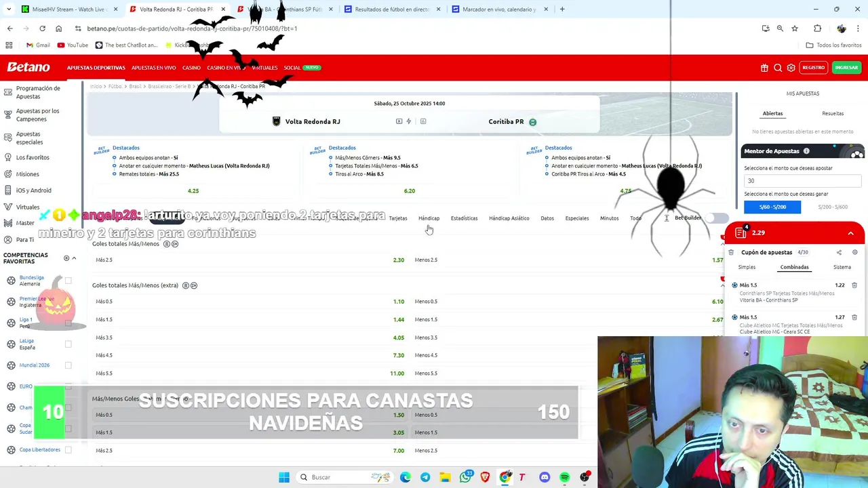Check the Liga 1 Perú checkbox

coord(68,323)
